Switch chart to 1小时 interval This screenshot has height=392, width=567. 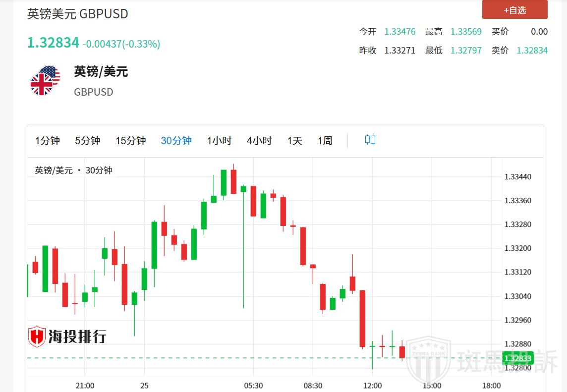[x=219, y=141]
